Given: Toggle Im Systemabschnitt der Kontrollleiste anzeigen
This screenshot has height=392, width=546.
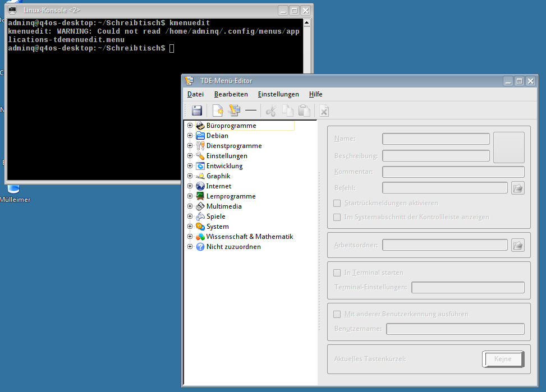Looking at the screenshot, I should click(x=337, y=217).
